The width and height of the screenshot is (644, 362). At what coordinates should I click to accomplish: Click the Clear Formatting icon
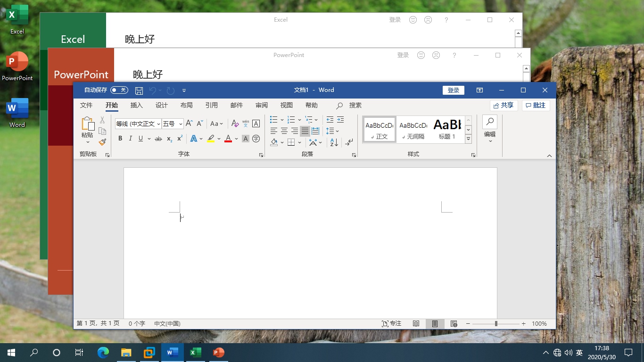pyautogui.click(x=235, y=123)
